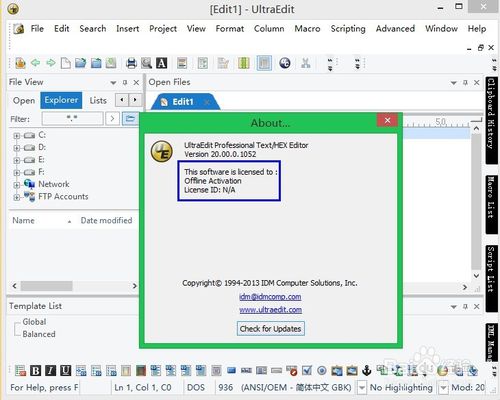
Task: Click the Filter input field
Action: tap(72, 118)
